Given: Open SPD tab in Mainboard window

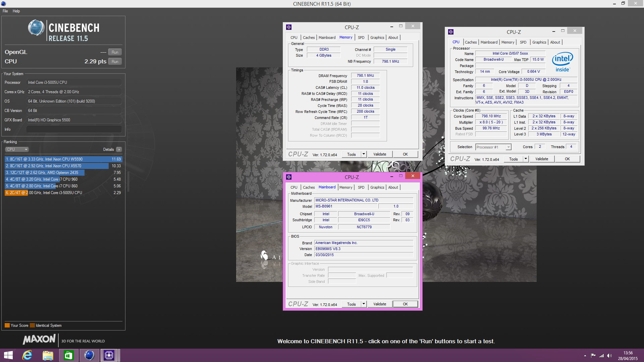Looking at the screenshot, I should [x=361, y=187].
